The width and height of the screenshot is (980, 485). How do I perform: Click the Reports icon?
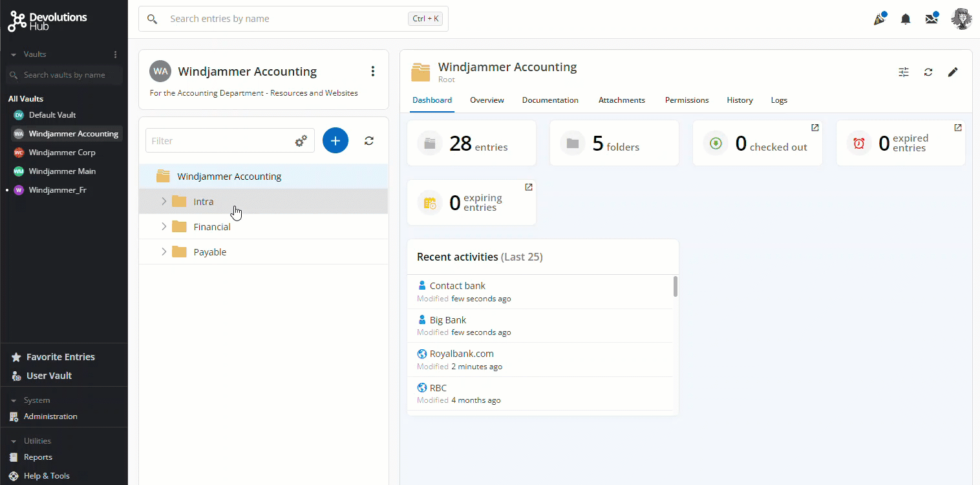(x=14, y=457)
